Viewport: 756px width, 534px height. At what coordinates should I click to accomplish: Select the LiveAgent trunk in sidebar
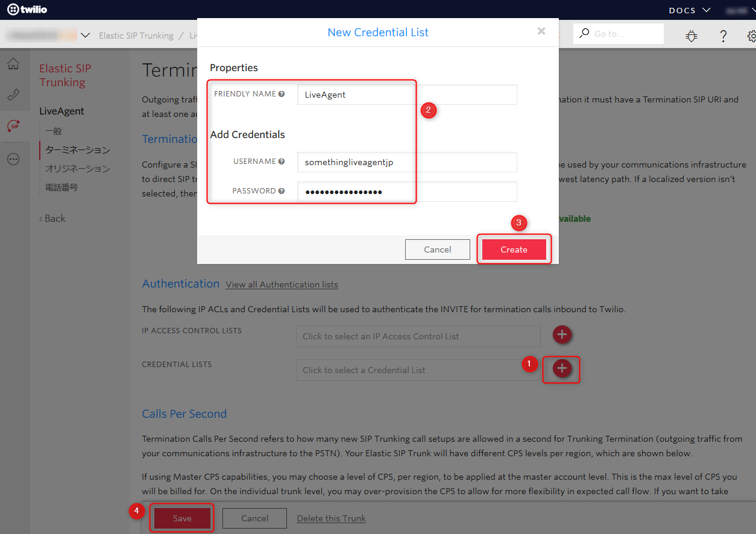61,111
